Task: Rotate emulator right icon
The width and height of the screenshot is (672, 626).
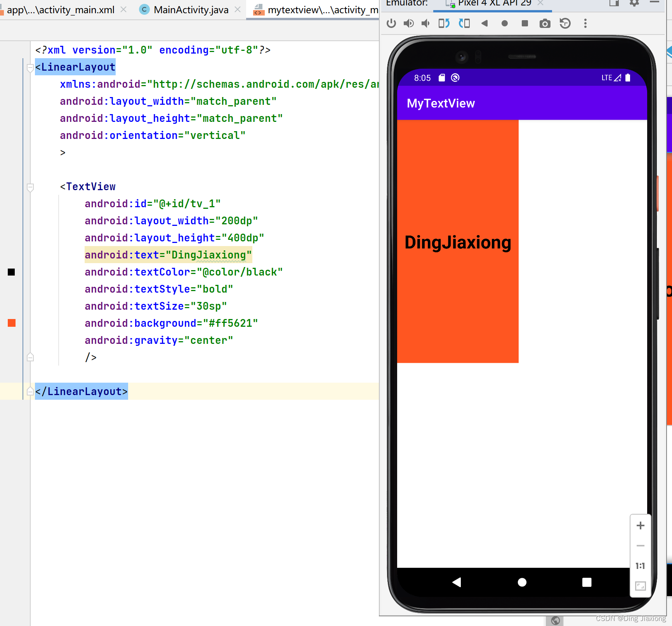Action: click(464, 23)
